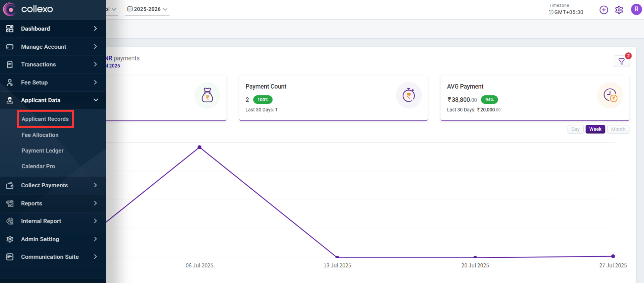Click the AVG Payment clock icon
Image resolution: width=644 pixels, height=283 pixels.
coord(610,95)
